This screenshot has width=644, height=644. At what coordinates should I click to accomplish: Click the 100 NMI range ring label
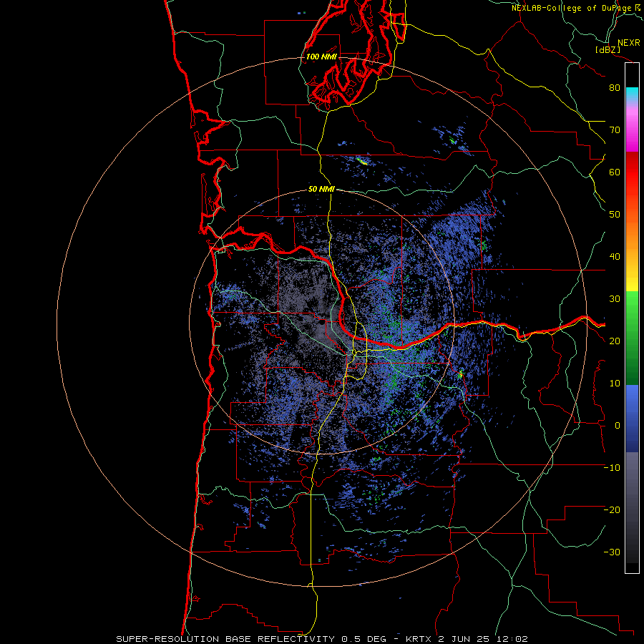321,57
